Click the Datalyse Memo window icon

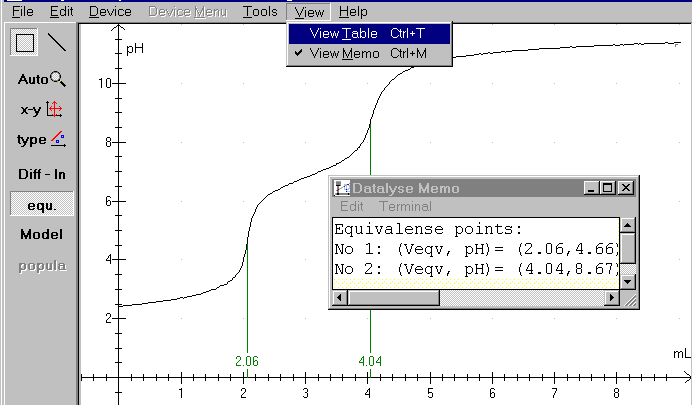[x=342, y=188]
